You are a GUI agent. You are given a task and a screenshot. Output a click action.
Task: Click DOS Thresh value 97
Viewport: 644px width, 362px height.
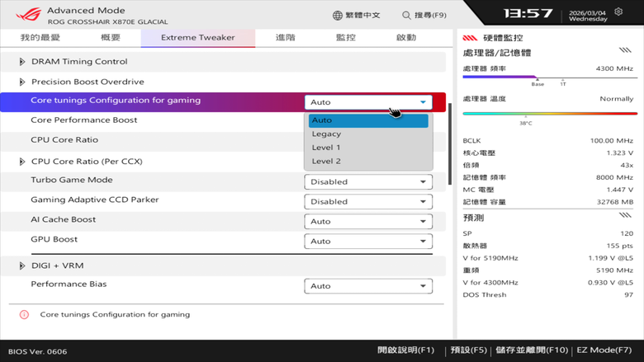click(x=629, y=294)
